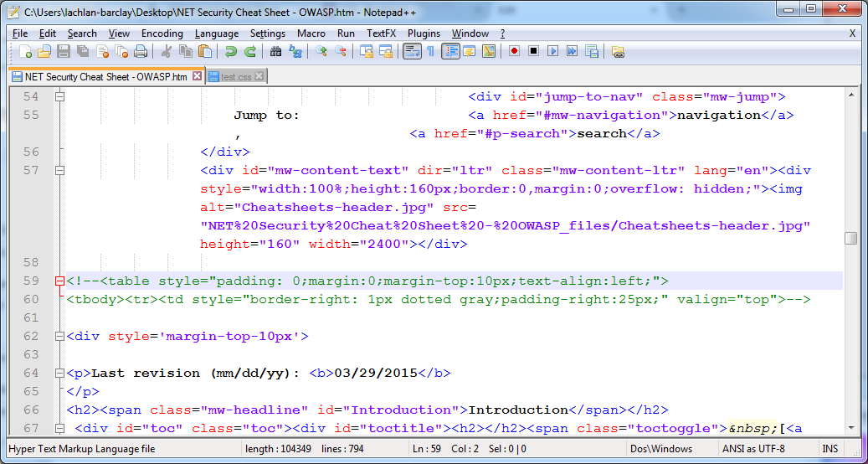Viewport: 868px width, 464px height.
Task: Select the NET Security Cheat Sheet tab
Action: pos(105,77)
